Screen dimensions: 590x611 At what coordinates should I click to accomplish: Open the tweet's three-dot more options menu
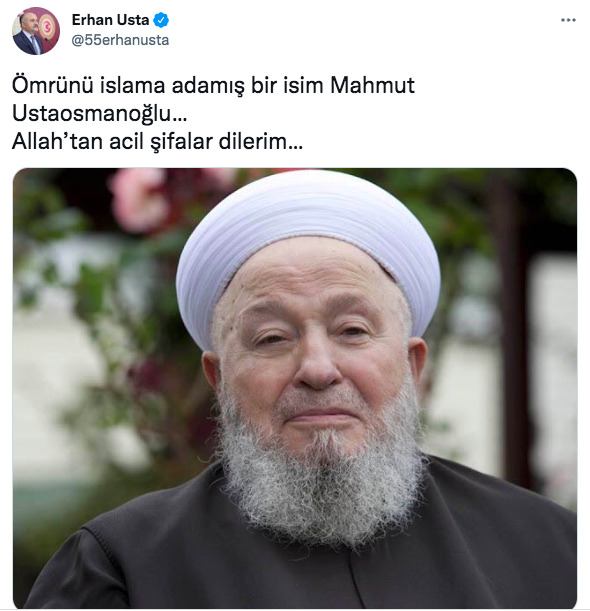coord(568,20)
